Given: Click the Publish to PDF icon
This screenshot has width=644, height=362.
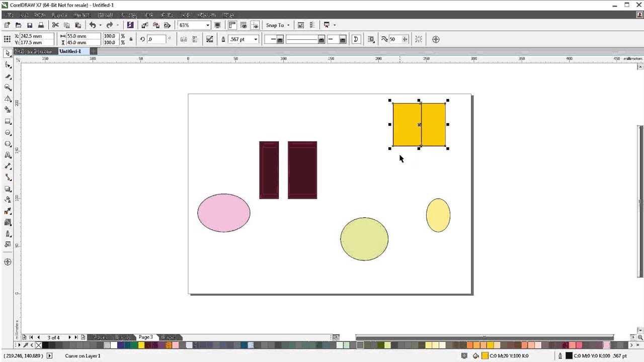Looking at the screenshot, I should click(x=168, y=25).
